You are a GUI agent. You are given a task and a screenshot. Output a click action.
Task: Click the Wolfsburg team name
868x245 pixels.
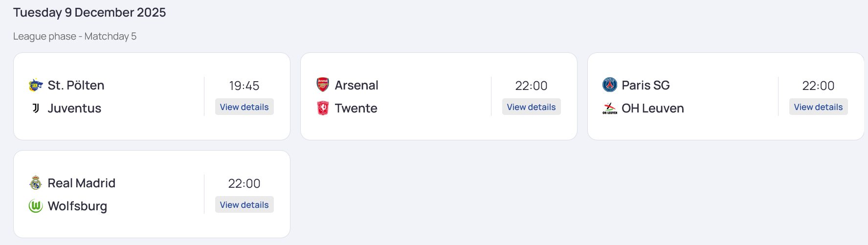[x=77, y=206]
